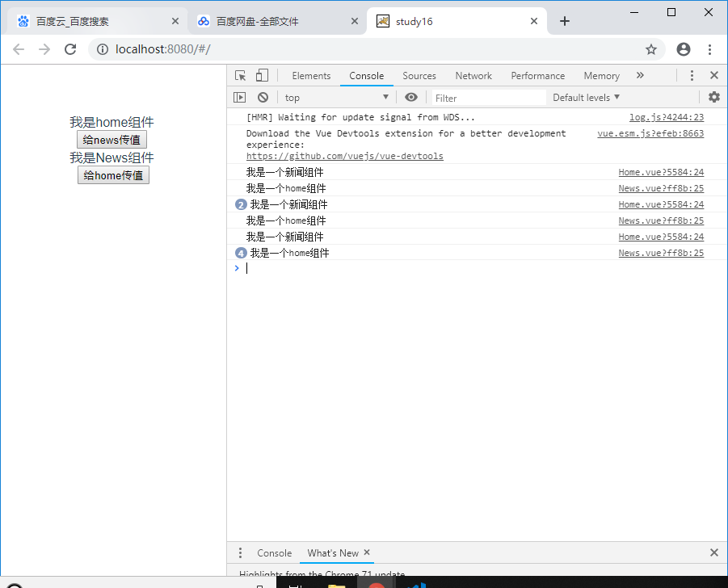Go back with browser back arrow
This screenshot has width=728, height=588.
click(19, 49)
